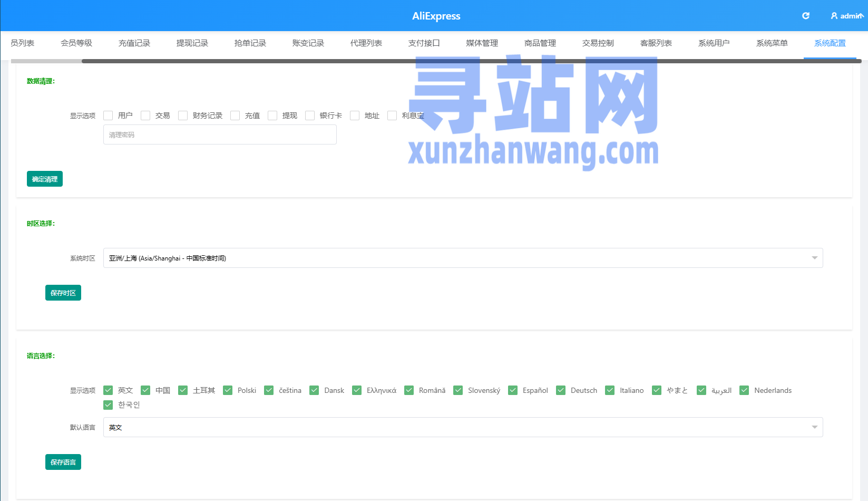Toggle the 한국인 language checkbox
Screen dimensions: 868x501
(108, 404)
